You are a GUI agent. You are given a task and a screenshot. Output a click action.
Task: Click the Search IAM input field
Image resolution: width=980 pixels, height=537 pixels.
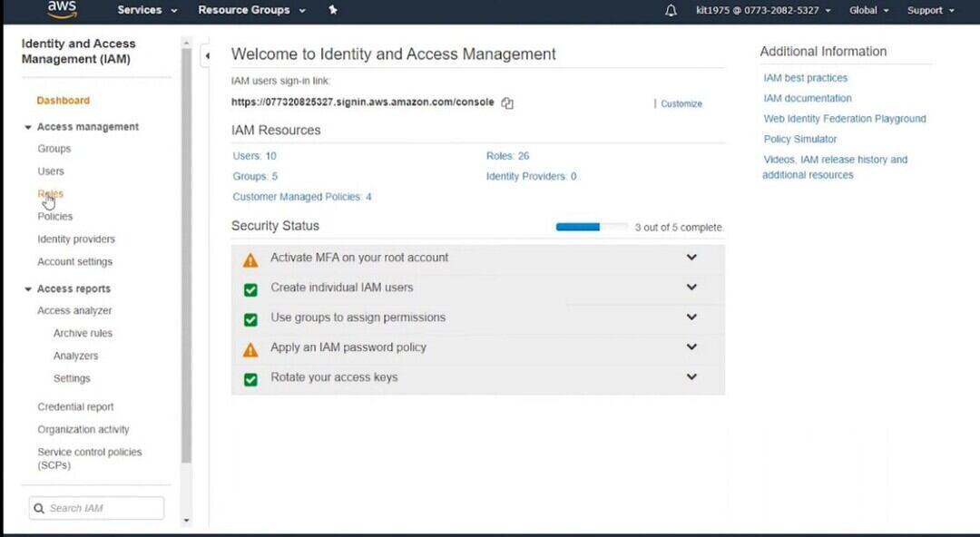tap(103, 509)
